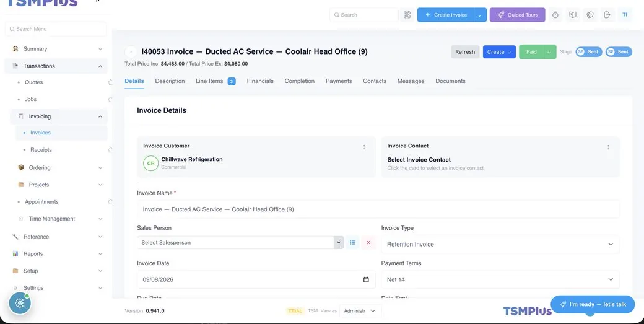Switch to the Description tab

coord(170,81)
